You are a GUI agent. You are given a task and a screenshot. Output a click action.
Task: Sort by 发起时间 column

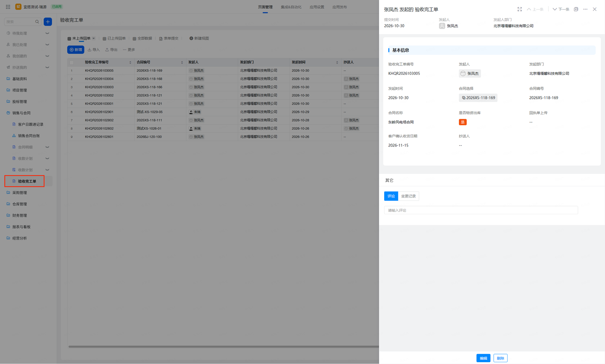coord(337,62)
